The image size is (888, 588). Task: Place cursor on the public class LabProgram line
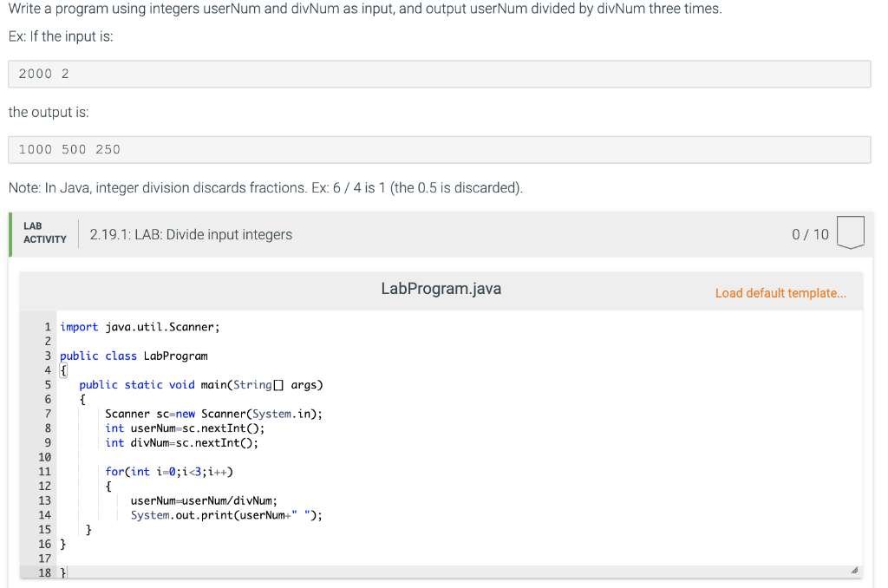133,356
